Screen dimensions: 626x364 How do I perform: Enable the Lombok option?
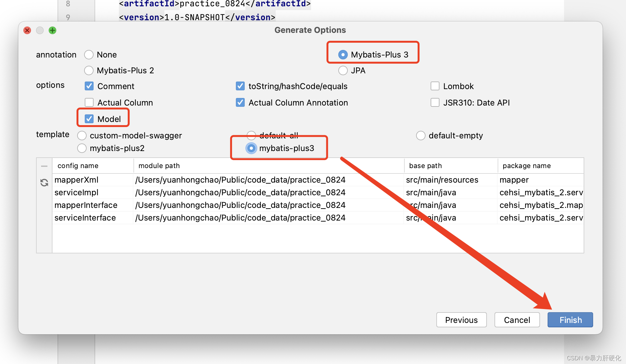pyautogui.click(x=435, y=86)
